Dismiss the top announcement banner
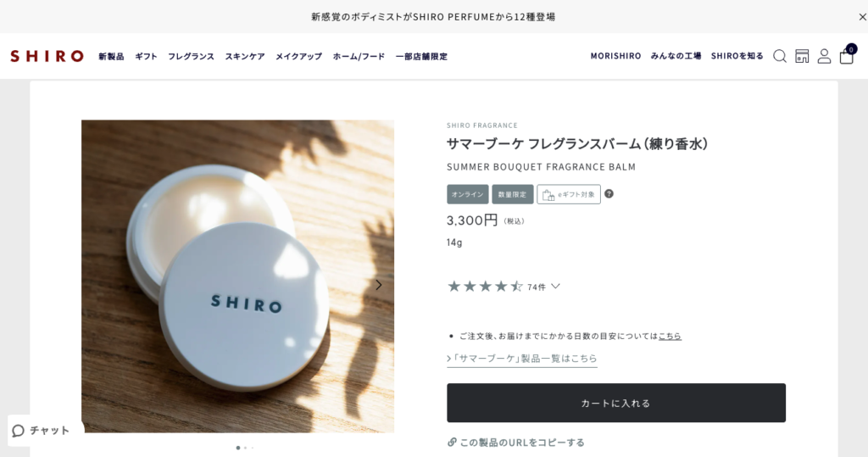 coord(862,17)
